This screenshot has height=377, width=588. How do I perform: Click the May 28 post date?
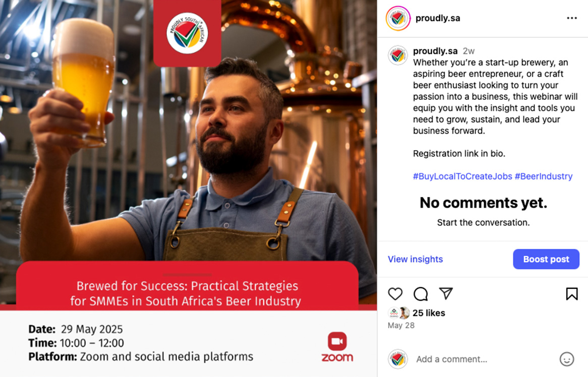click(401, 325)
